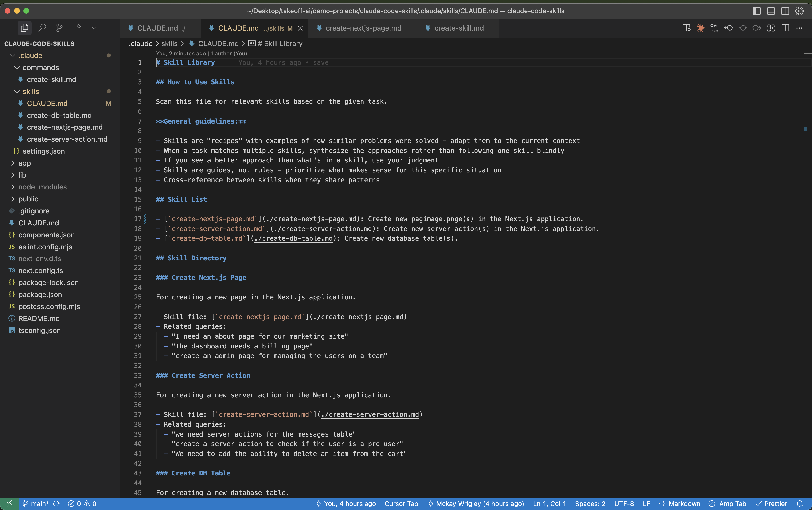This screenshot has width=812, height=510.
Task: Follow the ./create-server-action.md link on line 18
Action: pyautogui.click(x=323, y=229)
